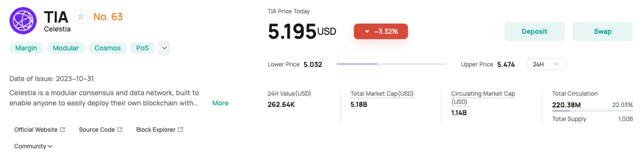Viewport: 644px width, 159px height.
Task: Select the Margin tag
Action: [x=26, y=48]
